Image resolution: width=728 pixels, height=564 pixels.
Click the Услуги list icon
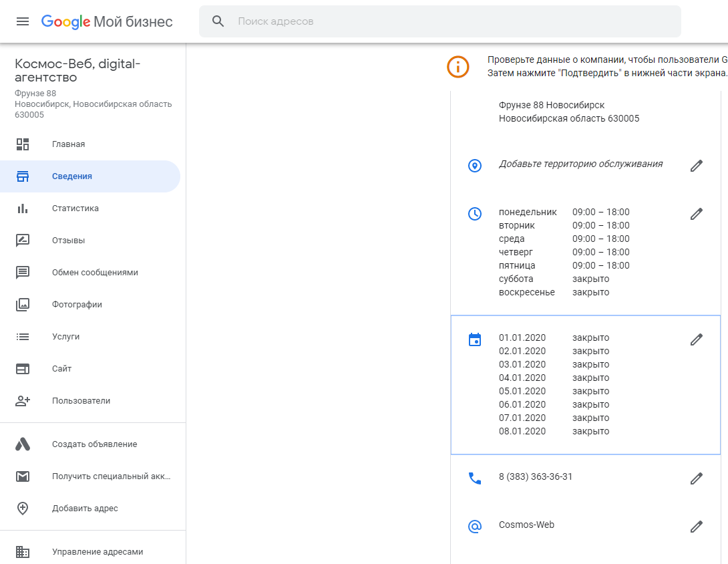(22, 336)
